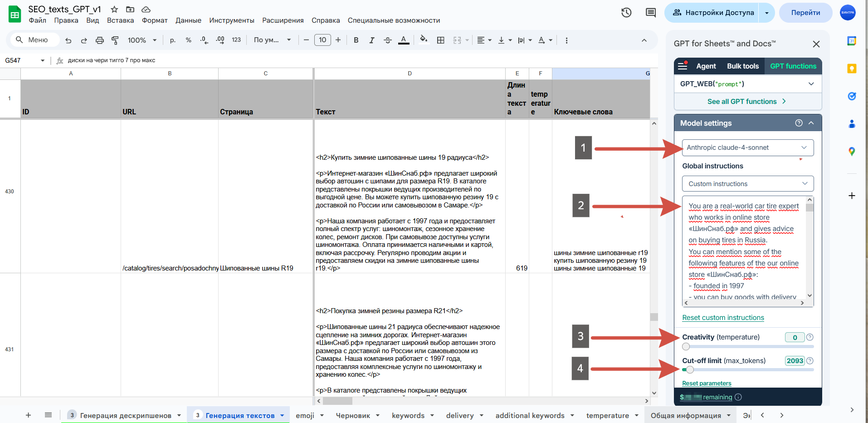Toggle Italic formatting
The height and width of the screenshot is (423, 868).
(372, 40)
